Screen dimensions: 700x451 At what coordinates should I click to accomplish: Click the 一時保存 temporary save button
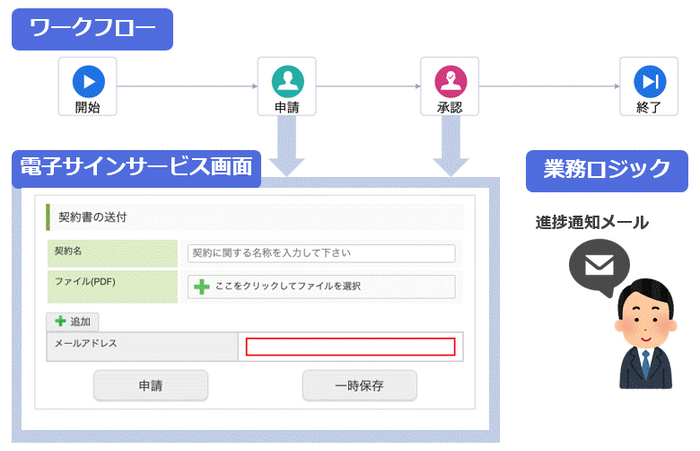click(359, 385)
